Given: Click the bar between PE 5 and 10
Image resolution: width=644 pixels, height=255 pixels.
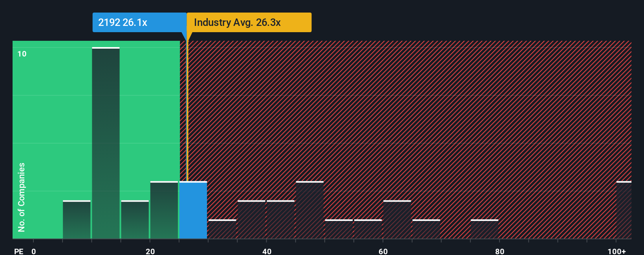Looking at the screenshot, I should [x=77, y=220].
